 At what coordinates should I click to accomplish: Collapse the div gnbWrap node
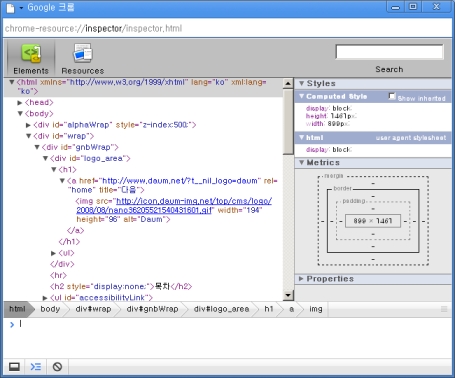pyautogui.click(x=37, y=147)
